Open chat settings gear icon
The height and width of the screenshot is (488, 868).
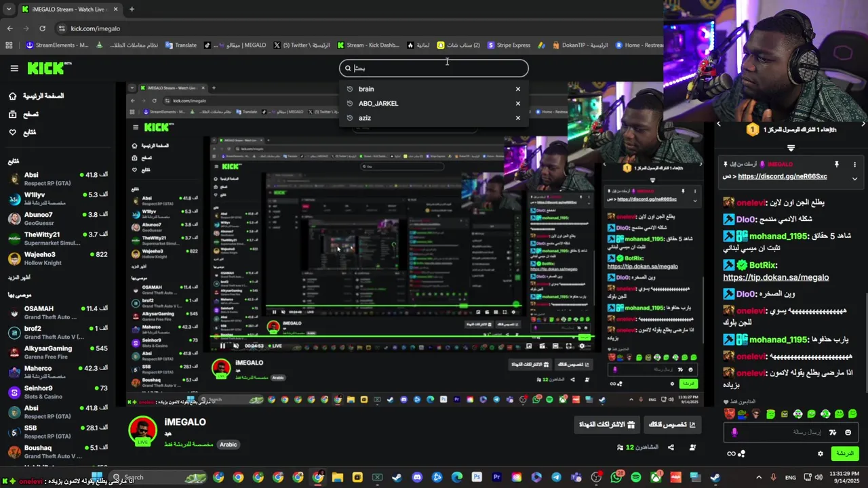(820, 453)
